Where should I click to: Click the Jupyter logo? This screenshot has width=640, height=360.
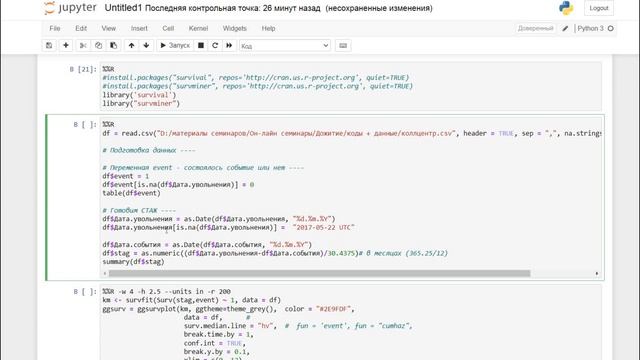coord(70,8)
